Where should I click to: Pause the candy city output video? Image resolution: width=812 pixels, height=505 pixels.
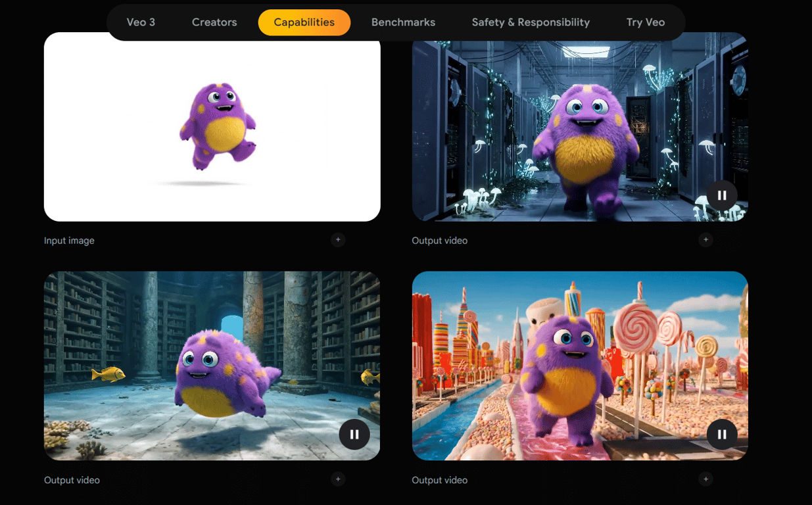click(x=722, y=434)
